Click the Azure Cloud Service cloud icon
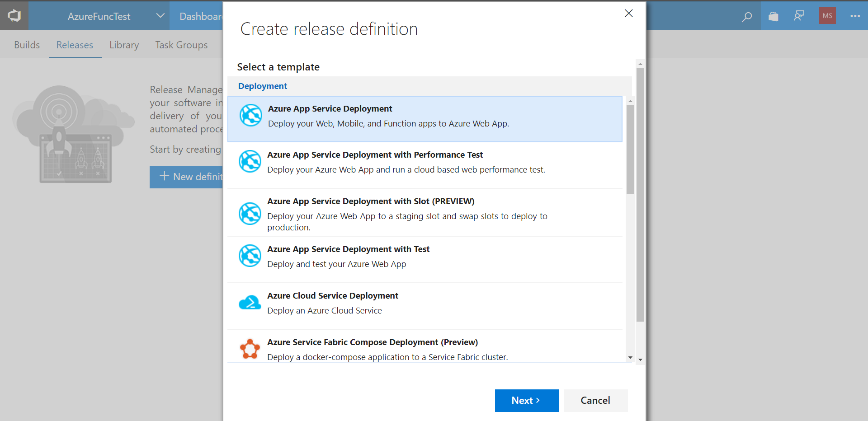This screenshot has width=868, height=421. [250, 302]
